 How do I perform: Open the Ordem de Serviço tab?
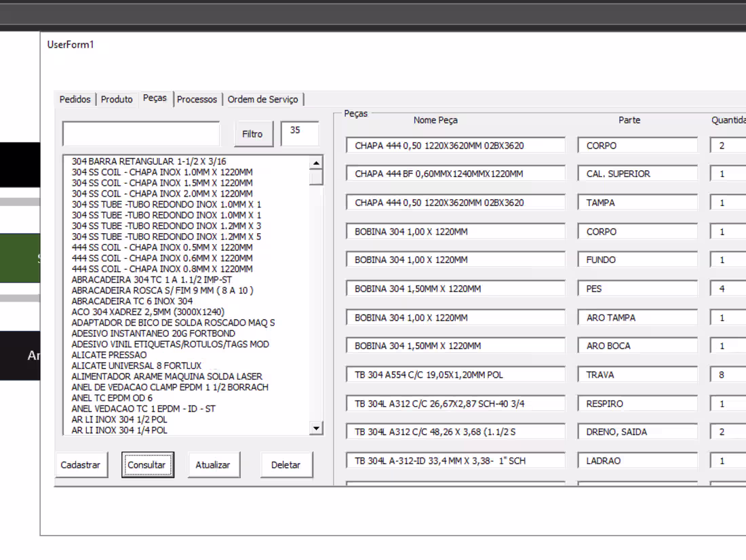click(x=264, y=99)
